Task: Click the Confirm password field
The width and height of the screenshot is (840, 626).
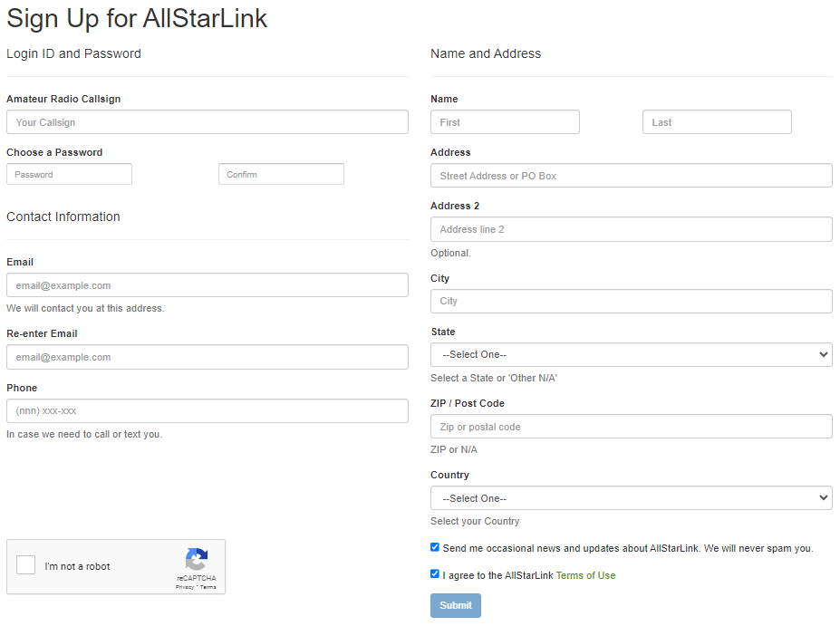Action: (281, 173)
